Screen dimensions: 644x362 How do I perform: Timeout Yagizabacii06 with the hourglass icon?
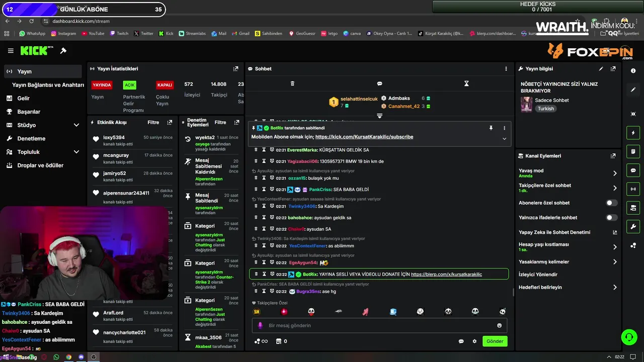264,161
